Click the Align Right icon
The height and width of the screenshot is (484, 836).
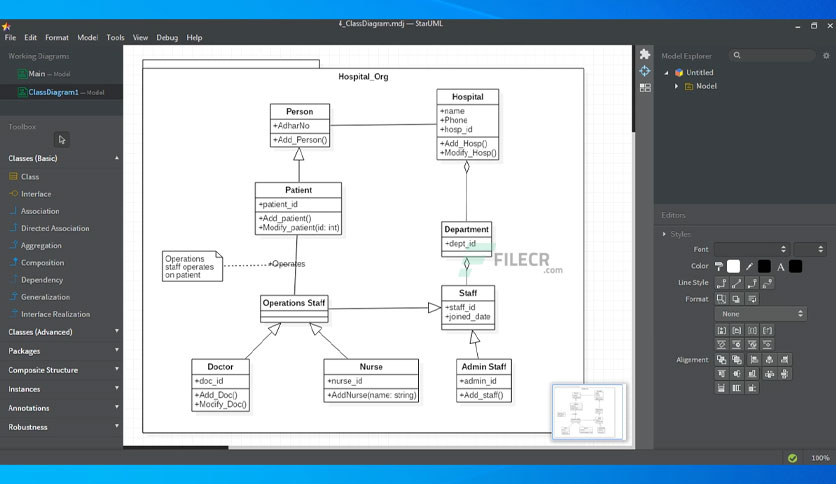pyautogui.click(x=784, y=359)
